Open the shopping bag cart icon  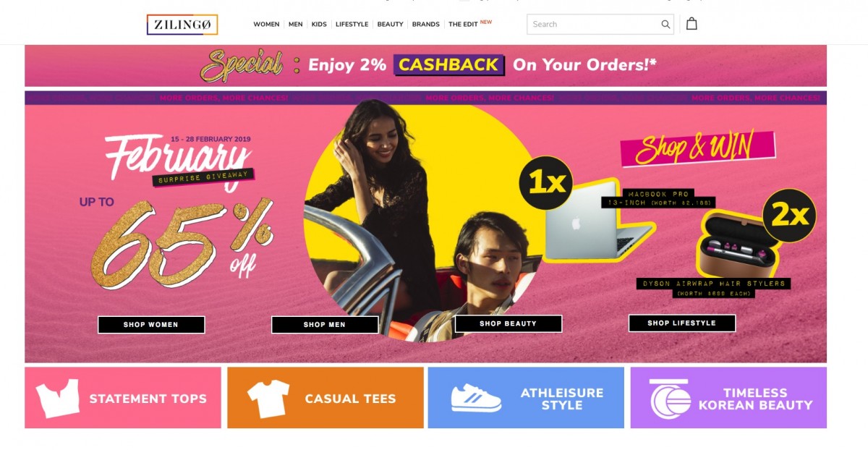click(x=692, y=24)
